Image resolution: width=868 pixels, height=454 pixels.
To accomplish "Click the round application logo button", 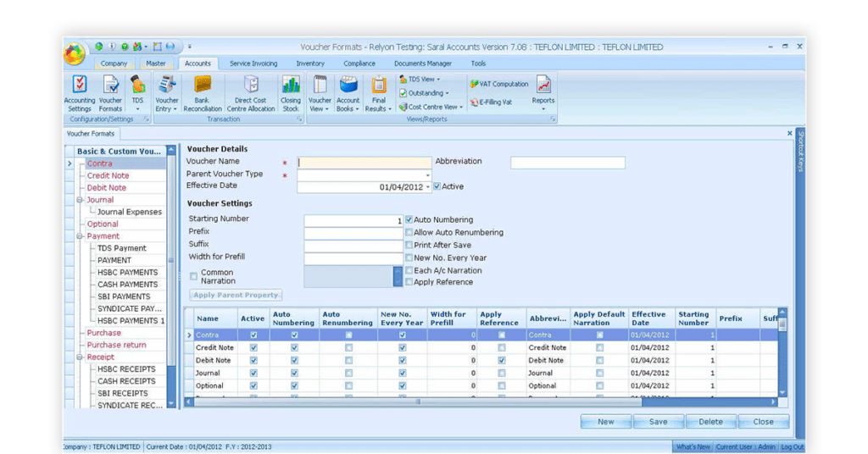I will point(75,53).
